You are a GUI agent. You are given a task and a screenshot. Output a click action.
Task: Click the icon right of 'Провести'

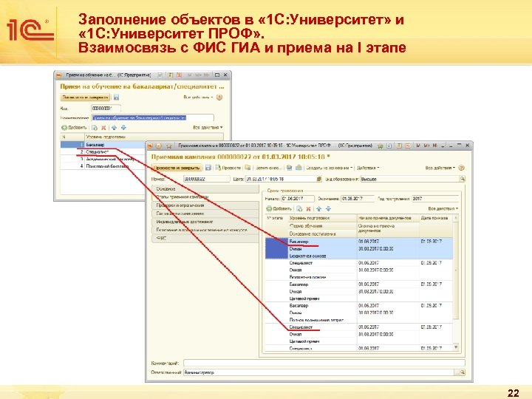[x=248, y=168]
